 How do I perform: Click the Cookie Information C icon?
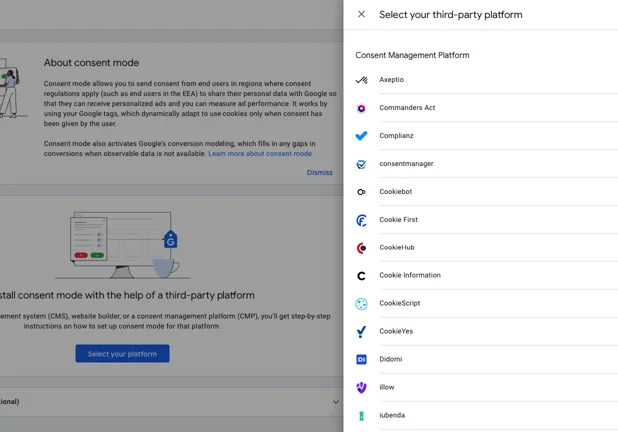(361, 276)
